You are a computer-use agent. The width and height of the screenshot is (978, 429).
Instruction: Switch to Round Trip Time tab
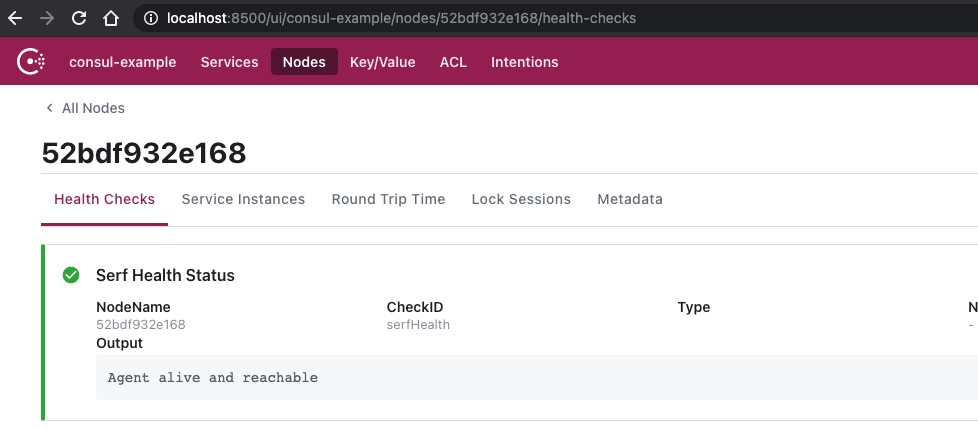[389, 199]
